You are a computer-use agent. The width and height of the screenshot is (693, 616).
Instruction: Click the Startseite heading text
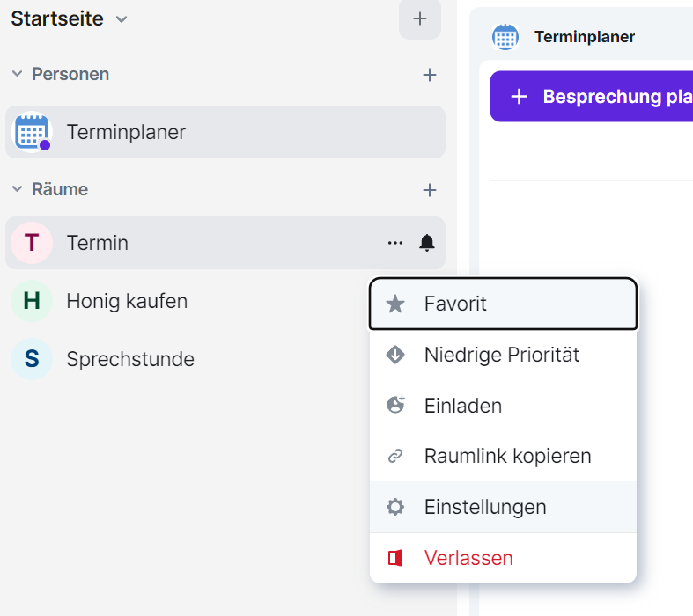tap(57, 19)
